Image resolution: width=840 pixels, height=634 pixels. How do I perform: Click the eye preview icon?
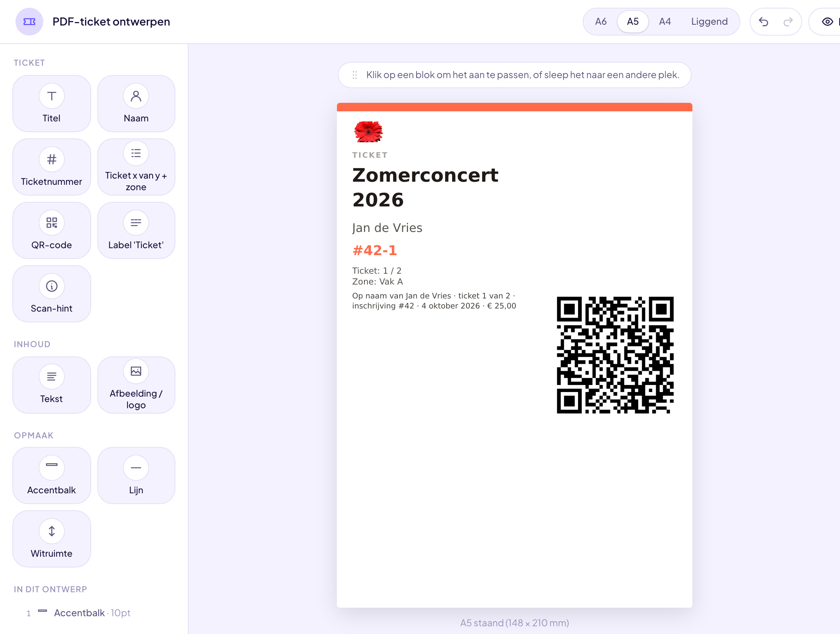(827, 22)
